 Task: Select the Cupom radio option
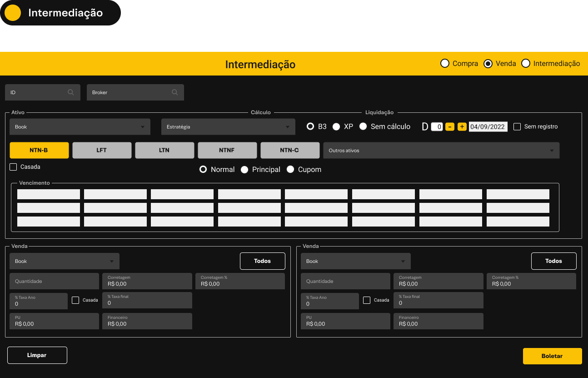290,170
